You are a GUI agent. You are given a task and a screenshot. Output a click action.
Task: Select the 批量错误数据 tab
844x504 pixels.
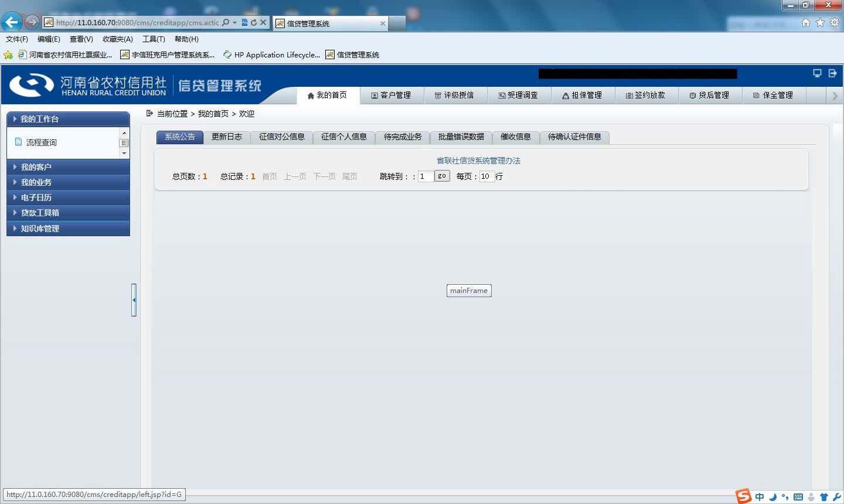461,137
